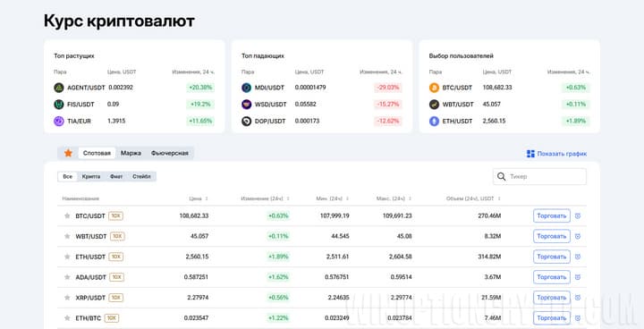The width and height of the screenshot is (644, 329).
Task: Select the Крипта filter
Action: click(x=91, y=177)
